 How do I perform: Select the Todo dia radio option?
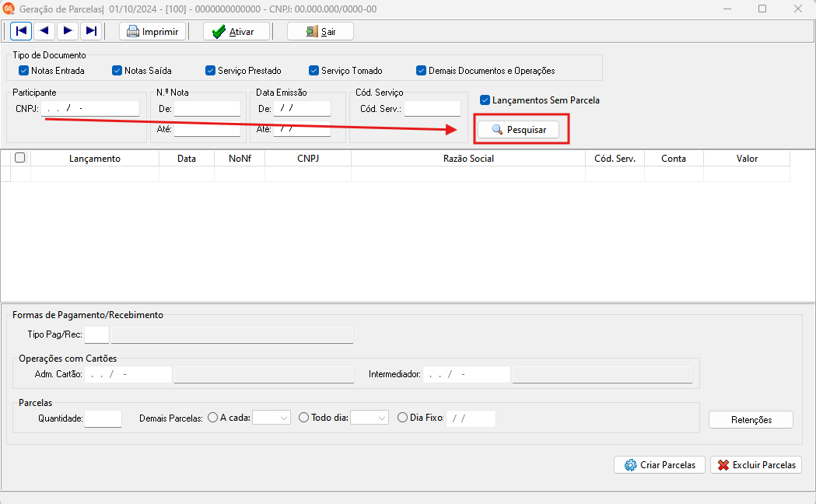tap(304, 418)
